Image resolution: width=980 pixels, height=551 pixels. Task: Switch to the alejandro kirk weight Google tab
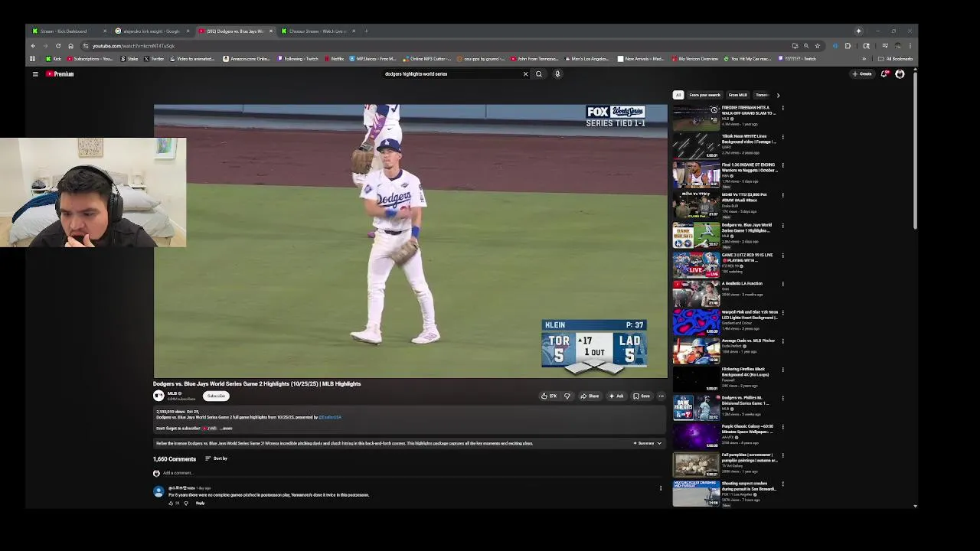pos(152,31)
